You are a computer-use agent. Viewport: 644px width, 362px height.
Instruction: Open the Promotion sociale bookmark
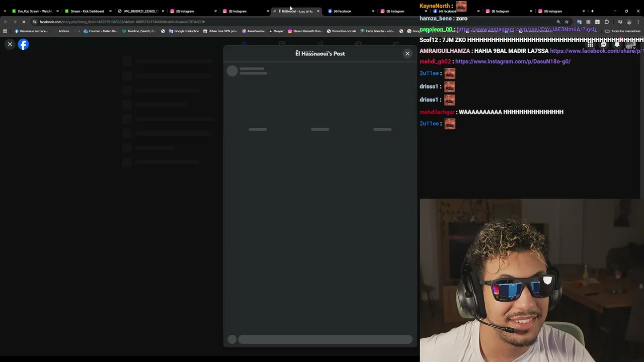[x=342, y=31]
